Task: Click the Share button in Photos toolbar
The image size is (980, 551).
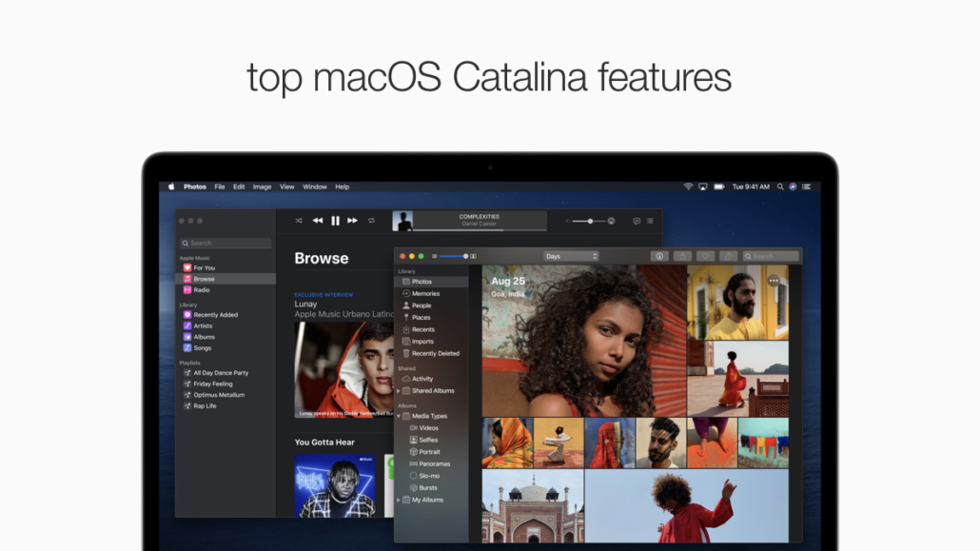Action: coord(682,256)
